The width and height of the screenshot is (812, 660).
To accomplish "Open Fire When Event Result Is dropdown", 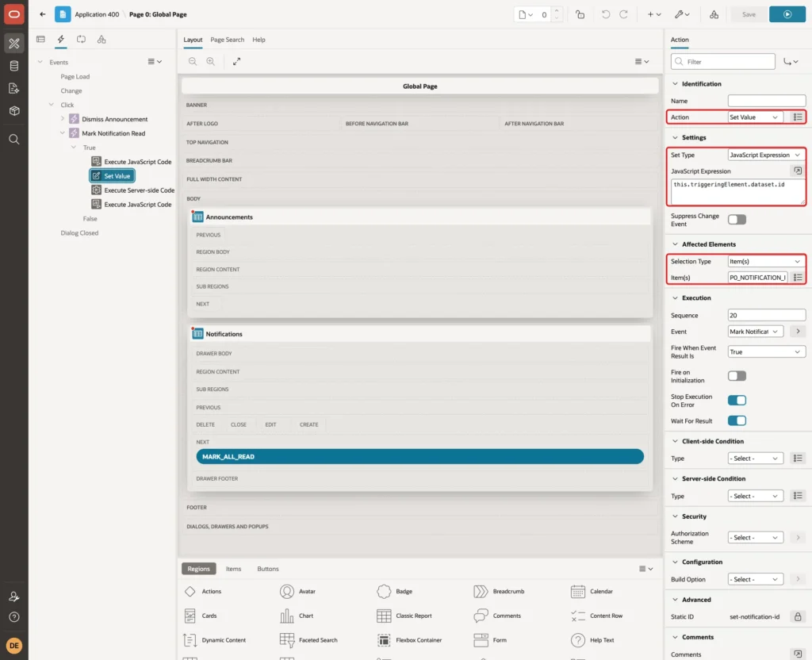I will coord(767,351).
